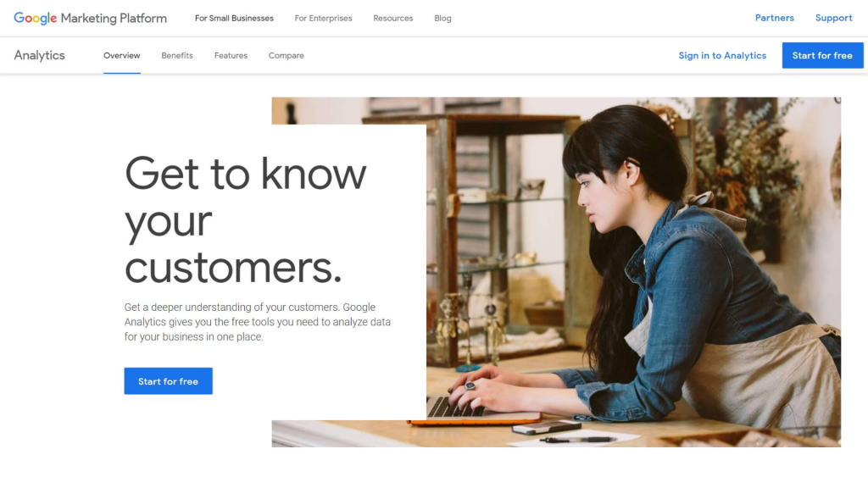Click the Google Analytics description paragraph

(x=258, y=322)
